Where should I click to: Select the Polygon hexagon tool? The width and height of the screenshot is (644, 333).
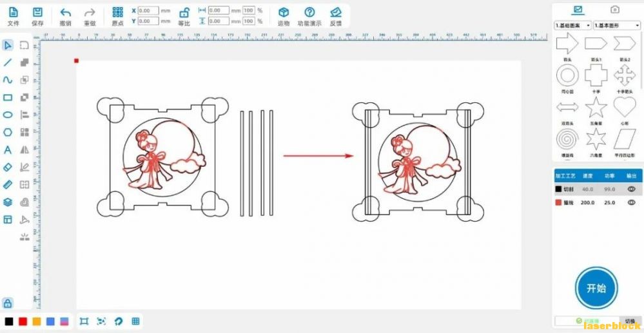[8, 132]
